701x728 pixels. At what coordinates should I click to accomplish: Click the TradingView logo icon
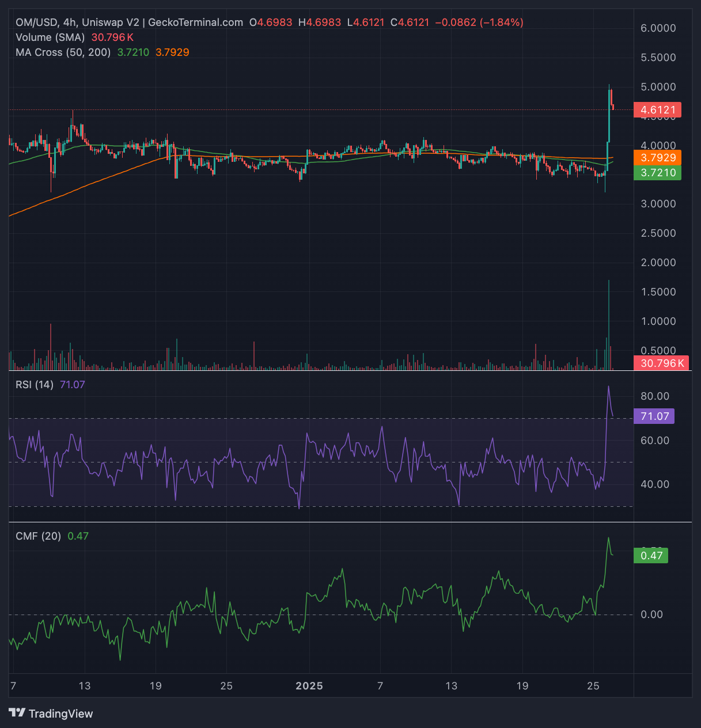17,713
